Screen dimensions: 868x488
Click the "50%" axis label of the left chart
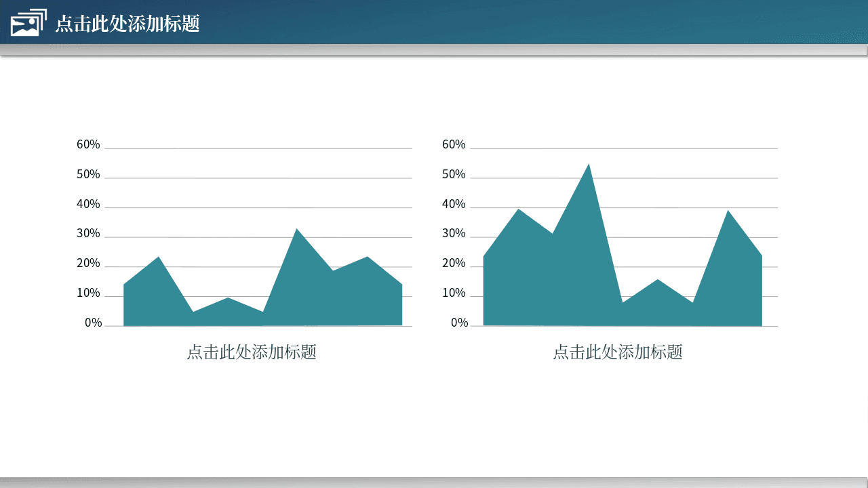[x=88, y=174]
